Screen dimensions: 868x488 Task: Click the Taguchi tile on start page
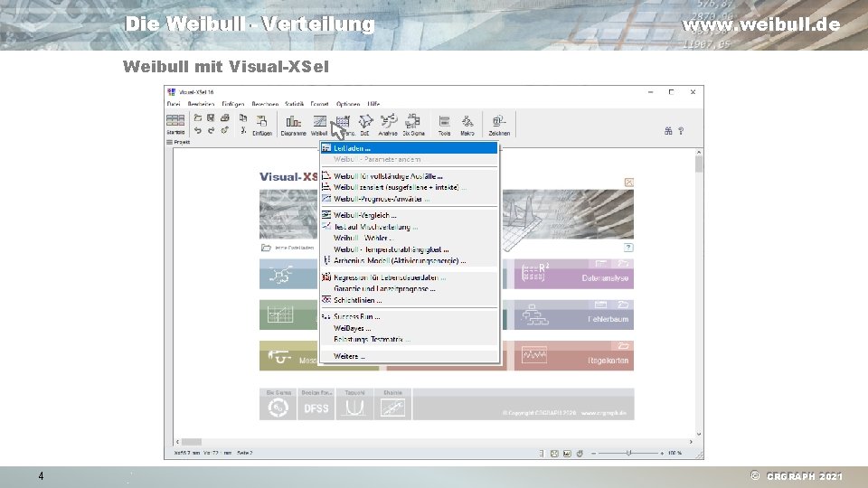354,404
